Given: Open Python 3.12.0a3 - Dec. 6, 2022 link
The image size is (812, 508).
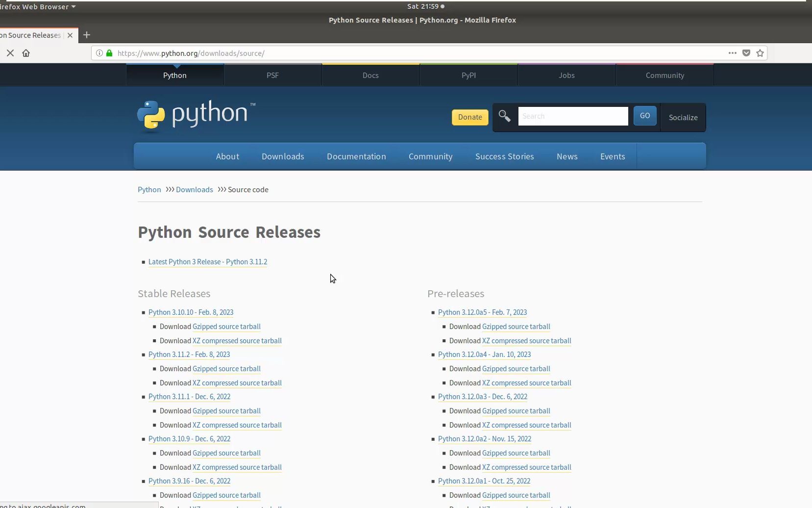Looking at the screenshot, I should point(483,397).
